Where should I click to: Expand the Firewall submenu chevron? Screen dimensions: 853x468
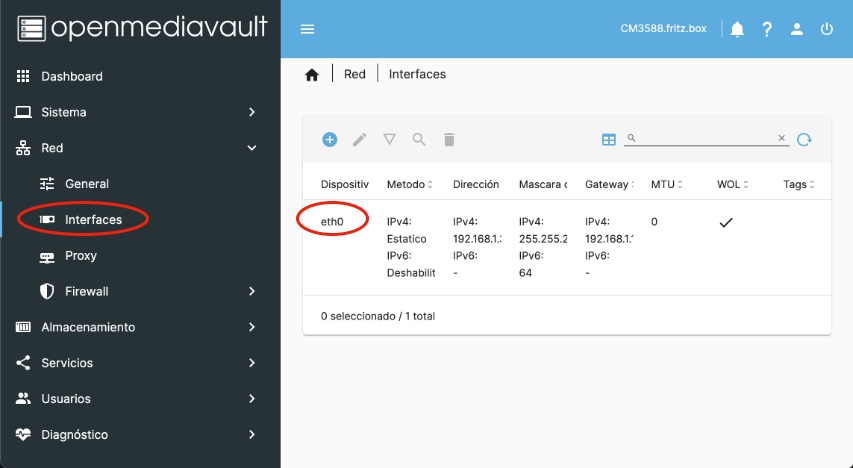tap(252, 291)
